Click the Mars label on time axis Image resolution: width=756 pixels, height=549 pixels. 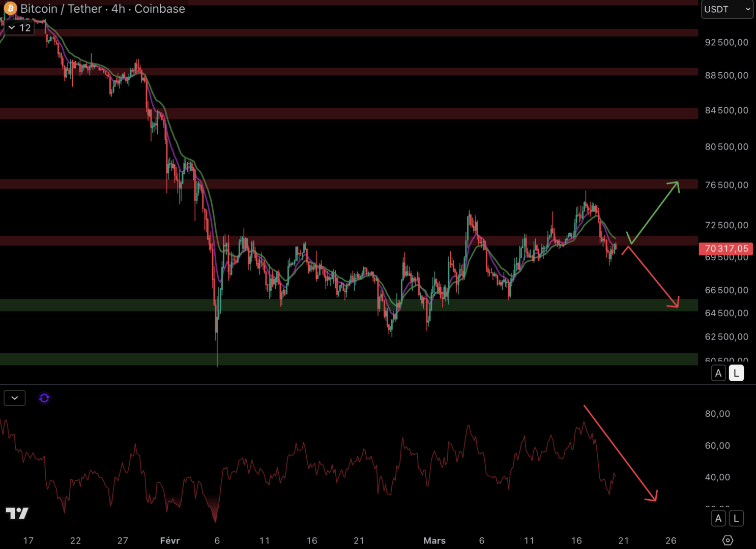[x=434, y=540]
